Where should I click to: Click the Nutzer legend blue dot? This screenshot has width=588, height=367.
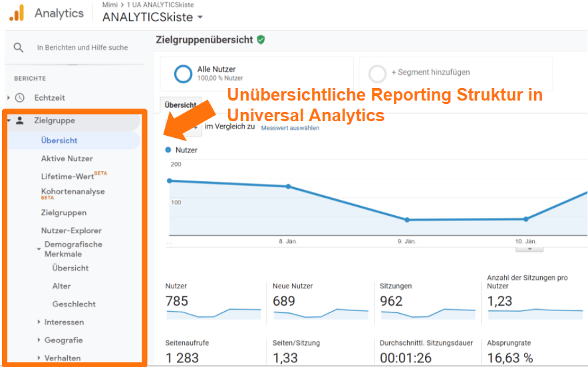coord(168,150)
